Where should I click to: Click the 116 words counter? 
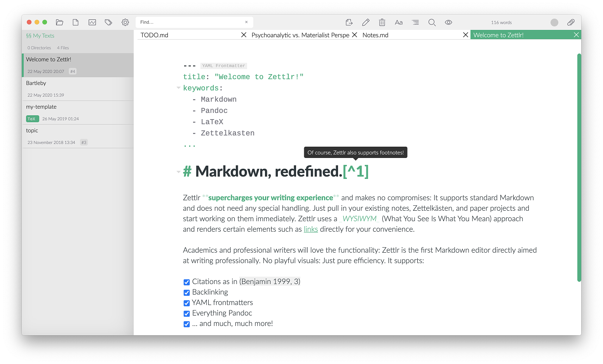(501, 23)
